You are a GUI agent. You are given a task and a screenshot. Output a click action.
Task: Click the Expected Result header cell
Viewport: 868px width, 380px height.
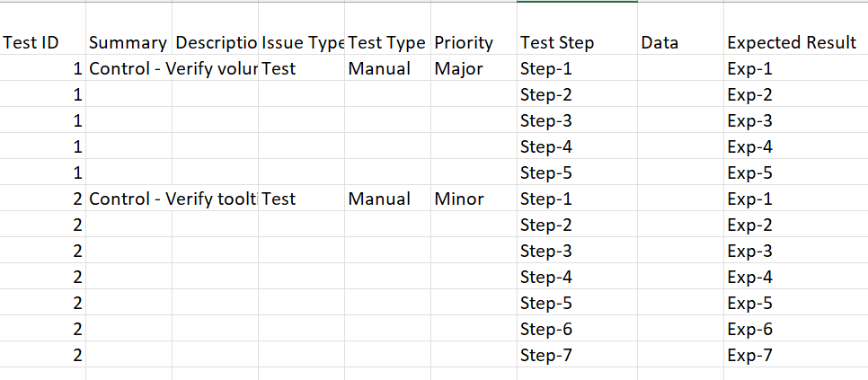[x=796, y=42]
